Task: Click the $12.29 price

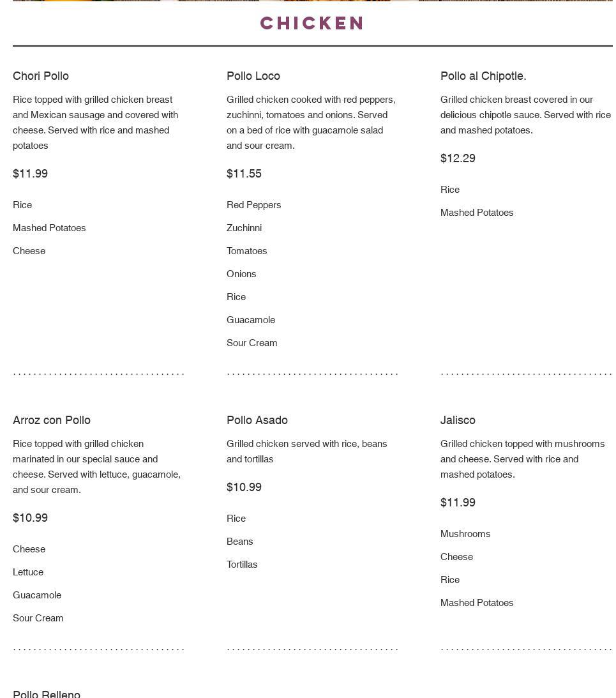Action: (458, 158)
